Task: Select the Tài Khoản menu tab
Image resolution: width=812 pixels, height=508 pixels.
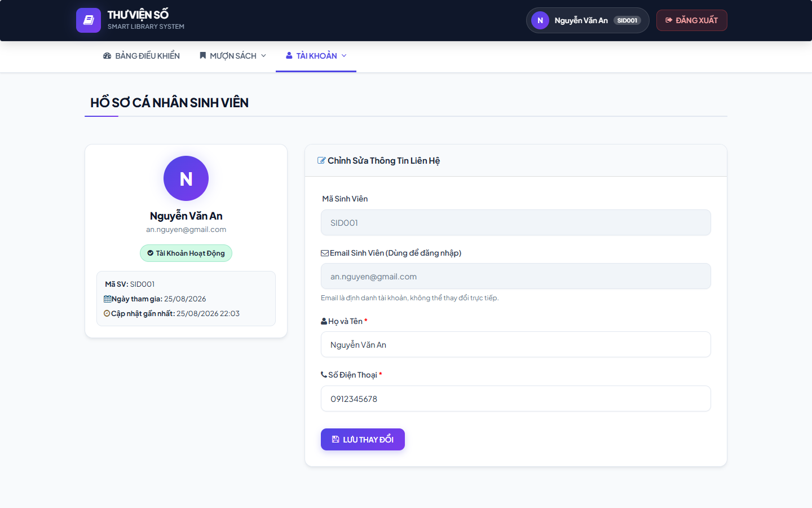Action: (x=316, y=56)
